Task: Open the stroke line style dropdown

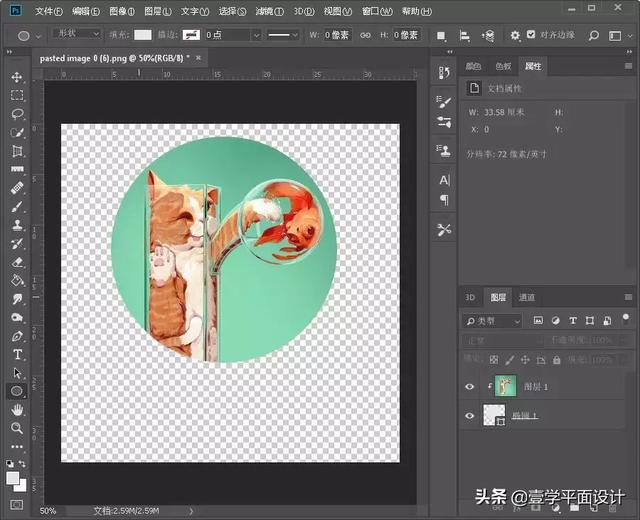Action: pyautogui.click(x=283, y=35)
